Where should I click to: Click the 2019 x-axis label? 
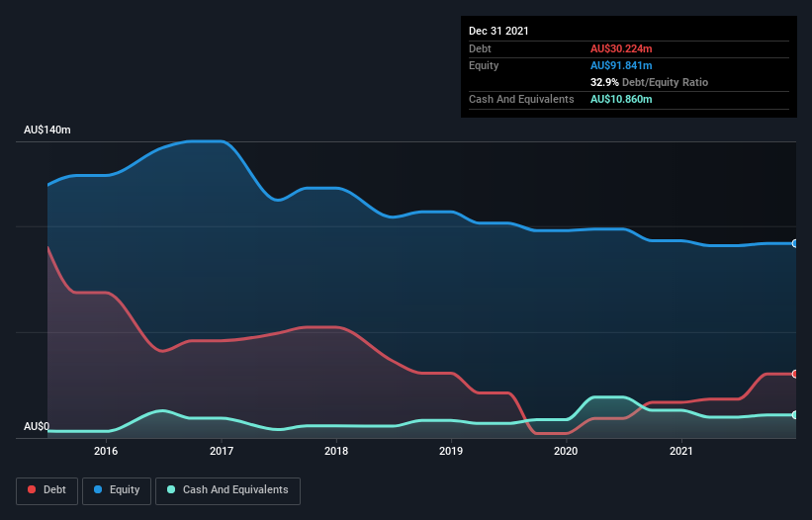click(451, 451)
